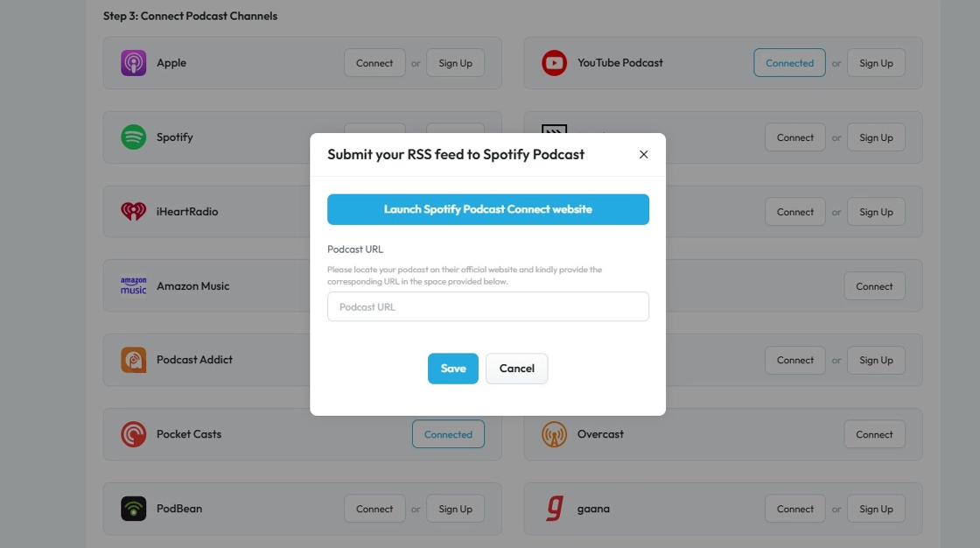Click the Apple Podcasts icon

(x=134, y=63)
